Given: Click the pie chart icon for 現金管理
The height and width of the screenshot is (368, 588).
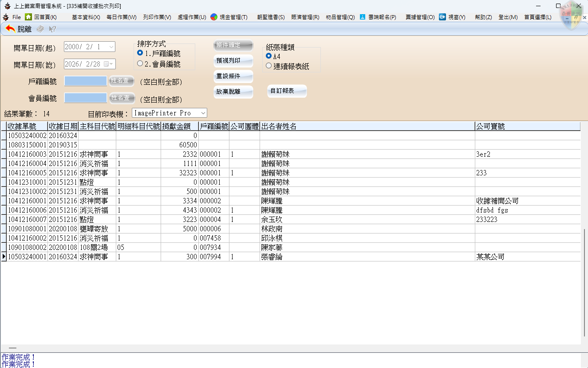Looking at the screenshot, I should (214, 17).
